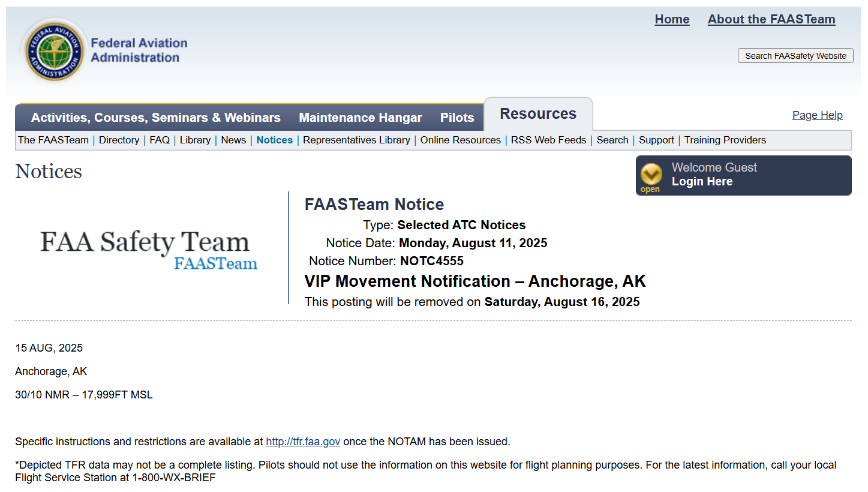Click the FAA seal logo
Screen dimensions: 868x492
[x=55, y=50]
